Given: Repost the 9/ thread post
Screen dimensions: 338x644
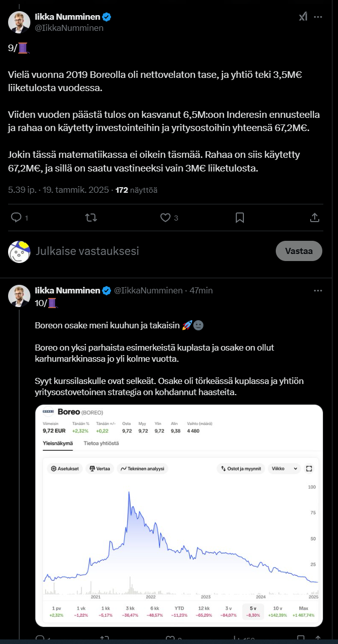Looking at the screenshot, I should tap(91, 218).
